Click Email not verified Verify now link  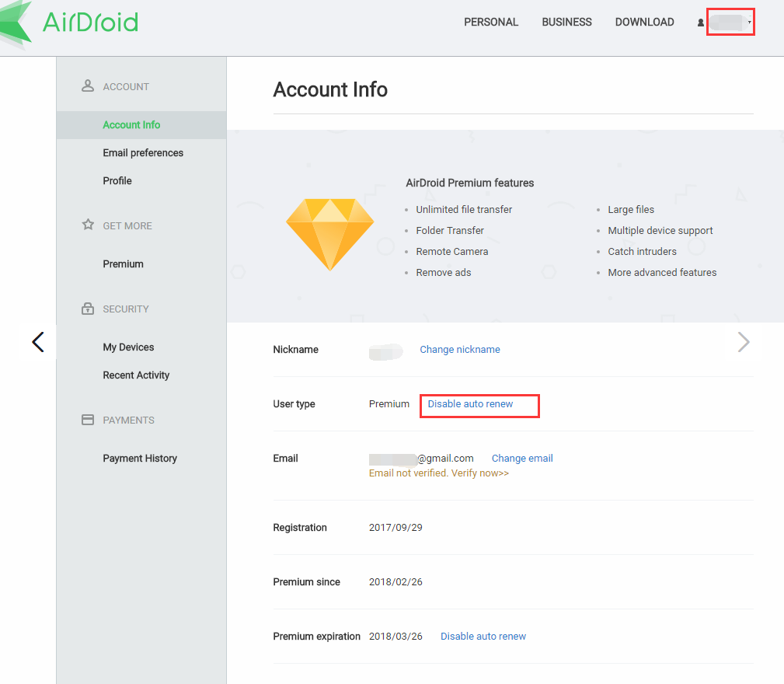coord(438,473)
